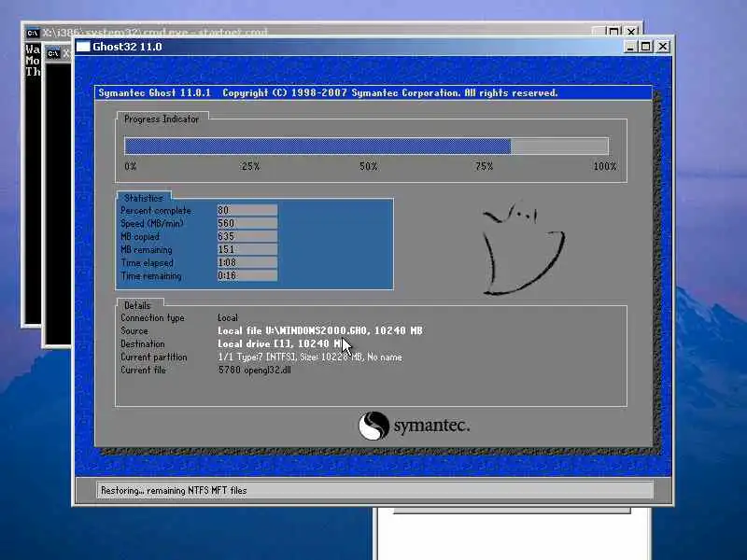This screenshot has width=747, height=560.
Task: Click the 25% progress scale label
Action: (x=250, y=166)
